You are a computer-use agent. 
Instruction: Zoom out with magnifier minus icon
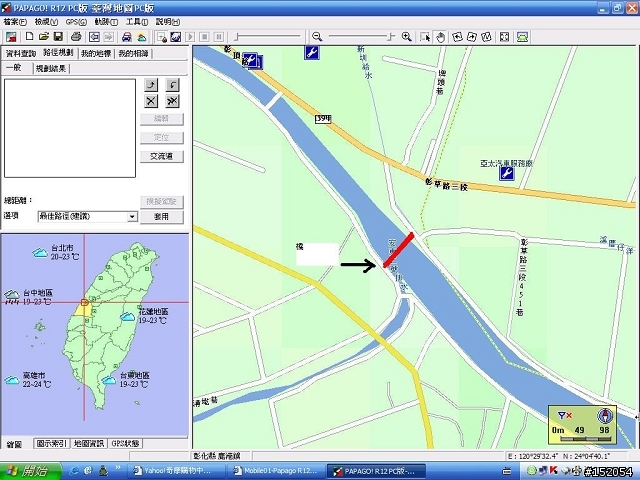coord(317,37)
